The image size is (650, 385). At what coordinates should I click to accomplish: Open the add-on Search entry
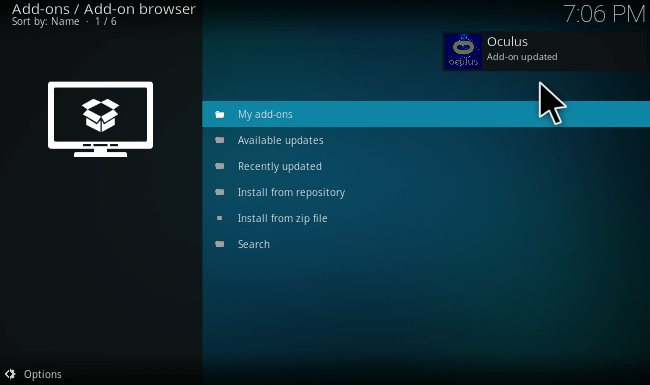(426, 244)
